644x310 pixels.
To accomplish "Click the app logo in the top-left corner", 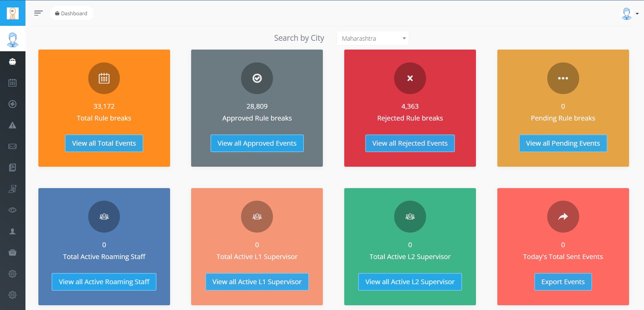I will coord(13,13).
